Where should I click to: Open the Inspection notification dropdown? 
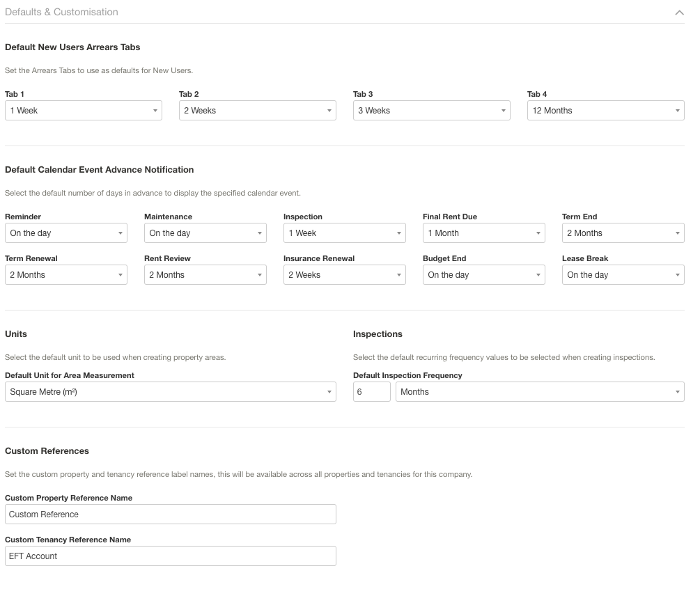[x=344, y=233]
